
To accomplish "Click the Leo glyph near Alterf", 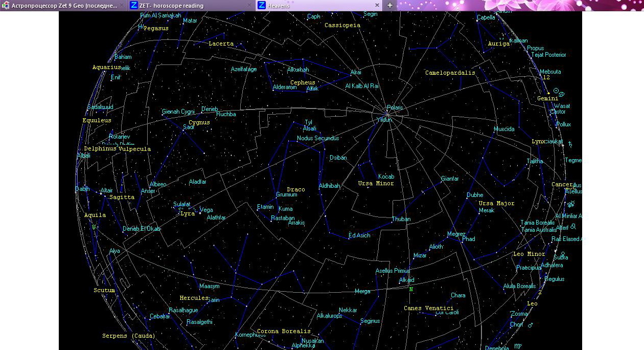I will tap(573, 226).
